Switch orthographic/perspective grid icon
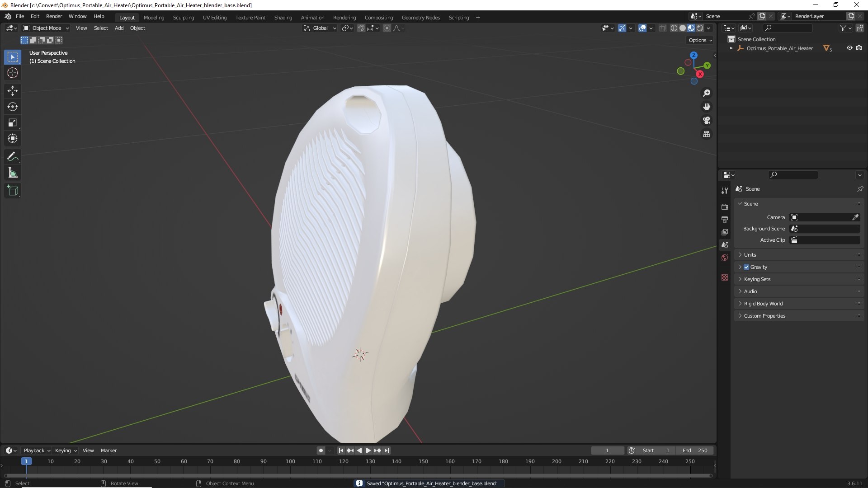The image size is (868, 488). point(706,134)
